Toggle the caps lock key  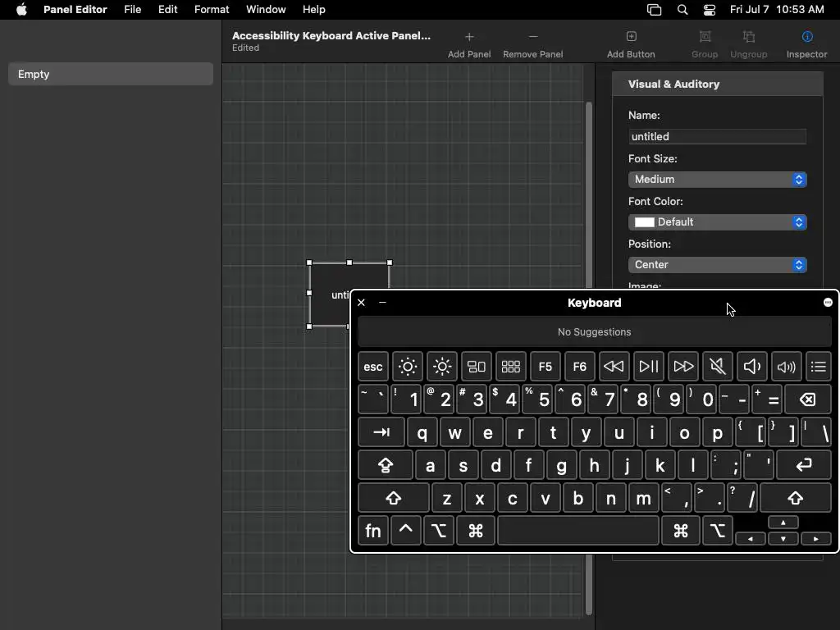[x=386, y=465]
